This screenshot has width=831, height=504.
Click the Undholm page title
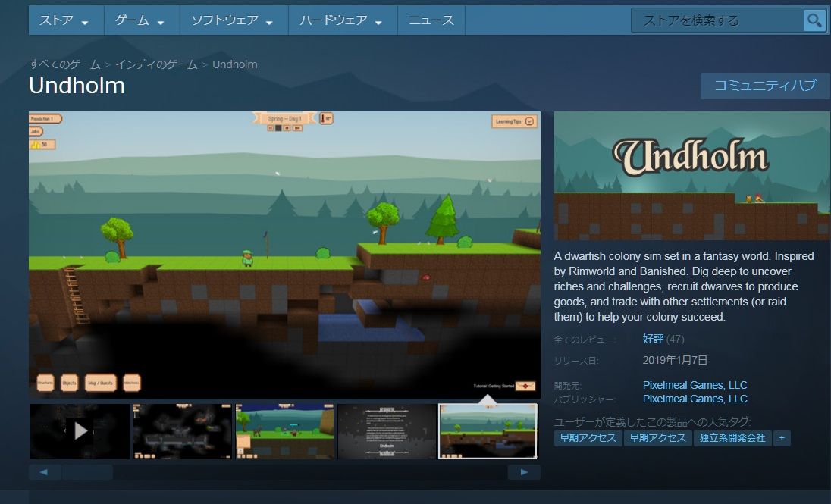click(x=77, y=86)
